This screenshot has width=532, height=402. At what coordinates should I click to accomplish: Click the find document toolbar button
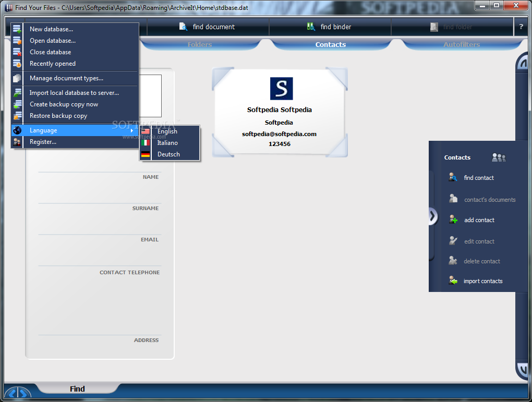[x=208, y=27]
